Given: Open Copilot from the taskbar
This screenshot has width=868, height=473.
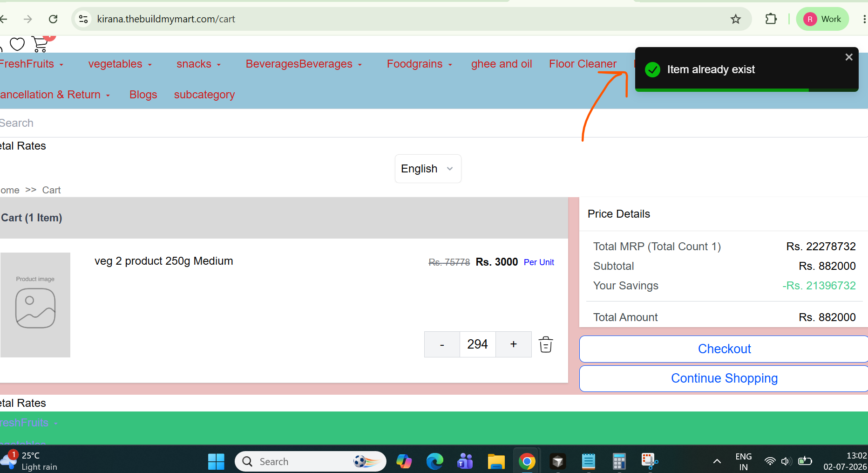Looking at the screenshot, I should (404, 461).
